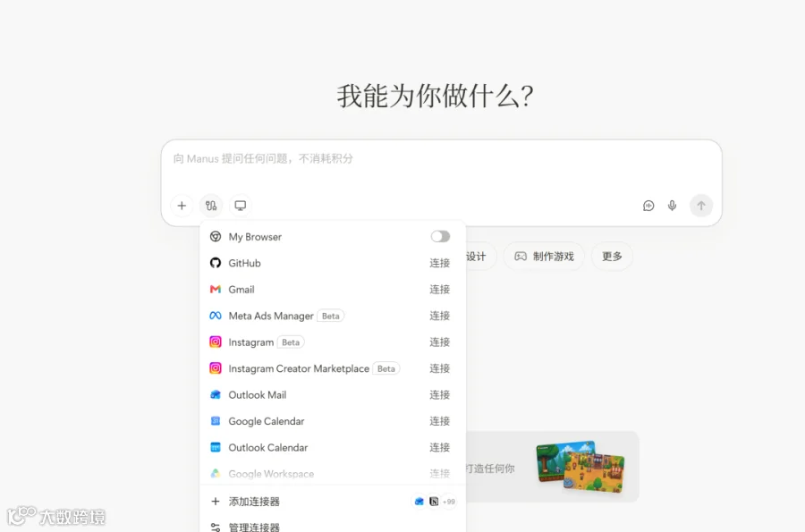The height and width of the screenshot is (532, 805).
Task: Choose the 添加连接器 menu entry
Action: click(x=333, y=502)
